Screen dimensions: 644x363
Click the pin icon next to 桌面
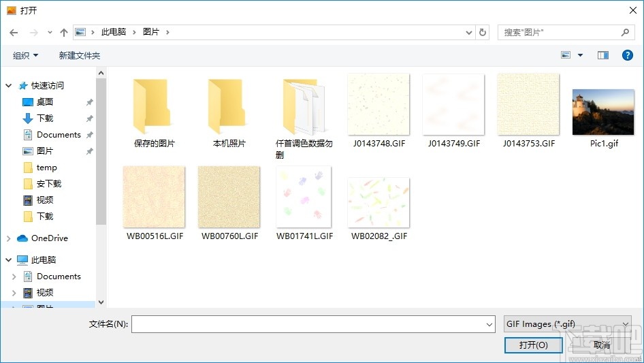click(x=89, y=102)
